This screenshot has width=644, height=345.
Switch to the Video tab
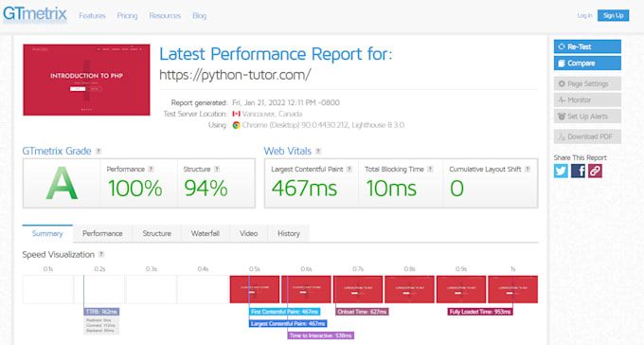pos(248,233)
